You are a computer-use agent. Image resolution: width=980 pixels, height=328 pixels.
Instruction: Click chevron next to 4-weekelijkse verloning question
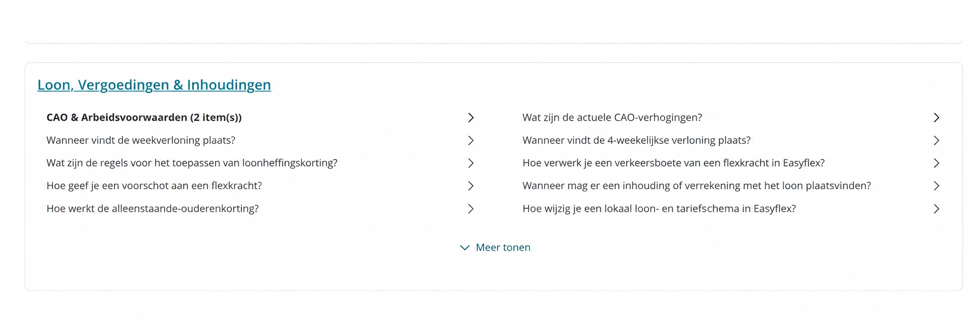click(937, 141)
